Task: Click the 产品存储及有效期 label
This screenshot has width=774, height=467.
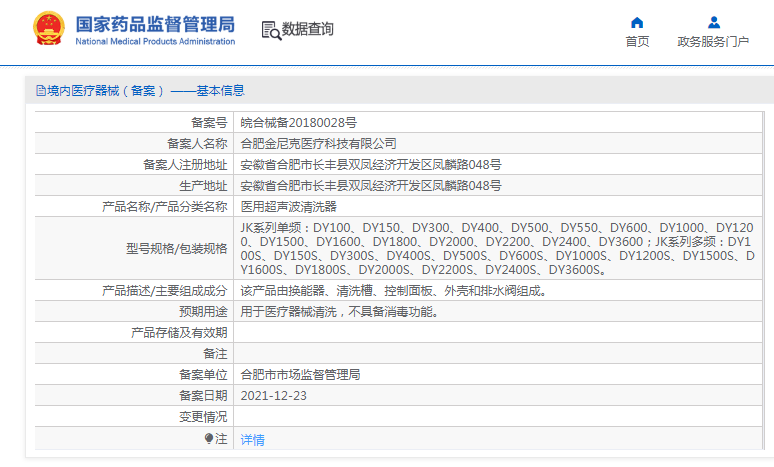Action: pyautogui.click(x=179, y=333)
